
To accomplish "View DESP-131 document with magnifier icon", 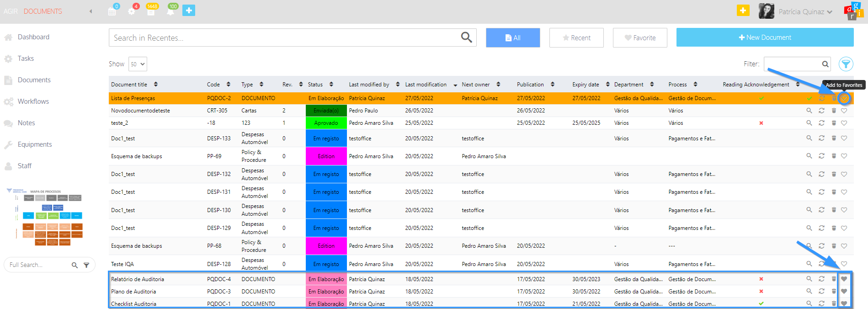I will (x=809, y=192).
